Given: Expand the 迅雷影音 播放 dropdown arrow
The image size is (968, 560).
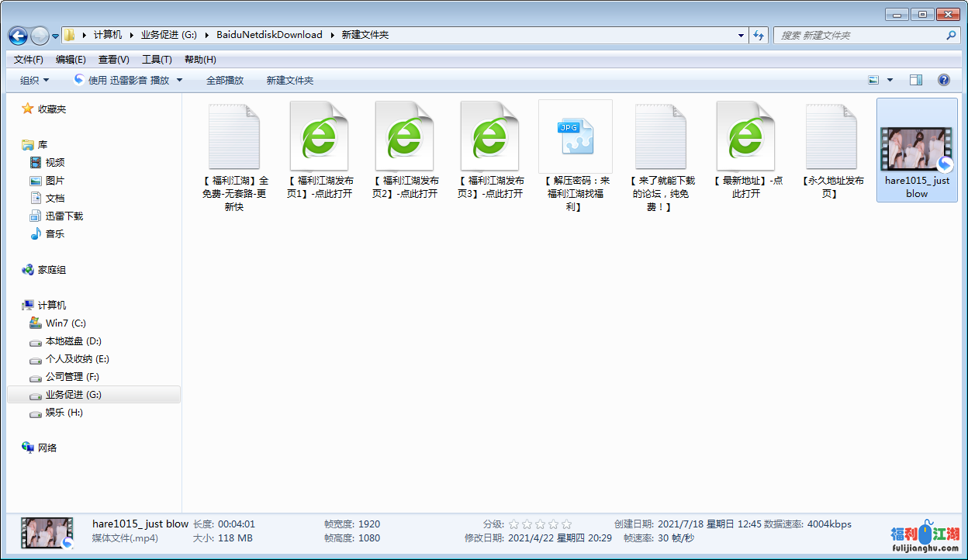Looking at the screenshot, I should [180, 80].
